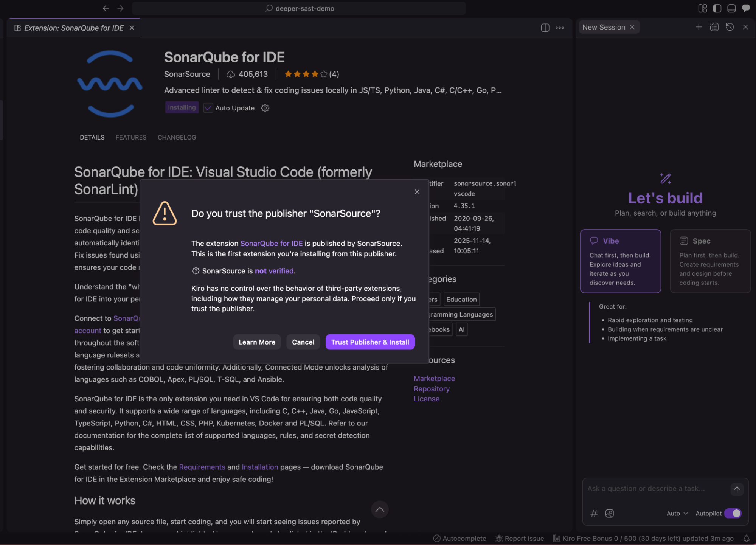Toggle primary sidebar layout icon
This screenshot has height=545, width=756.
(x=717, y=8)
